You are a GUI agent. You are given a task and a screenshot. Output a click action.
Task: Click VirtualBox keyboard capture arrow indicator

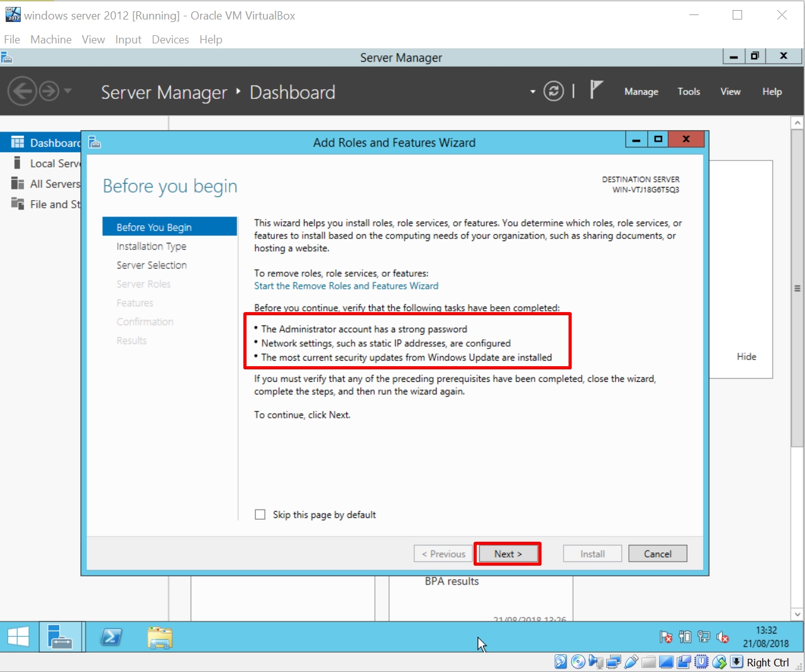[x=736, y=662]
